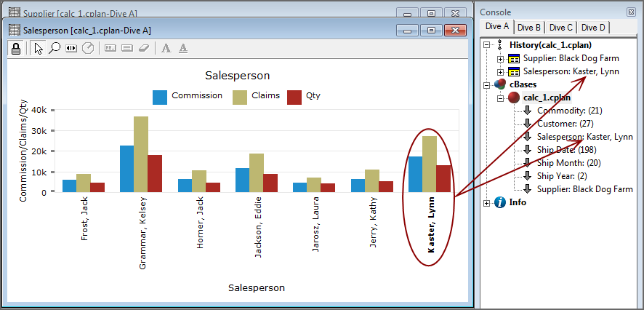The image size is (644, 310).
Task: Select Commodity: (21) dimension
Action: (570, 111)
